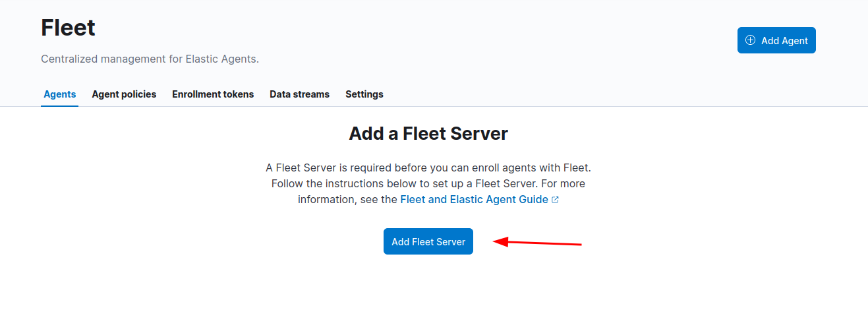Viewport: 868px width, 335px height.
Task: Click the external link icon beside the guide
Action: (555, 200)
